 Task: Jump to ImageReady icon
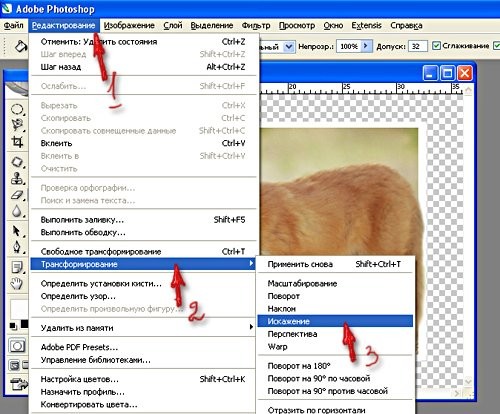point(19,385)
